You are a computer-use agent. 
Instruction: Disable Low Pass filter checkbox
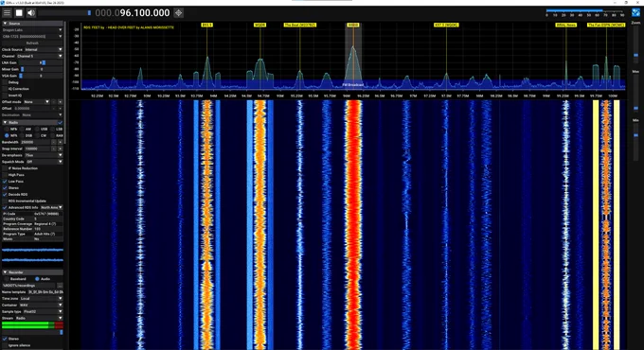click(5, 182)
